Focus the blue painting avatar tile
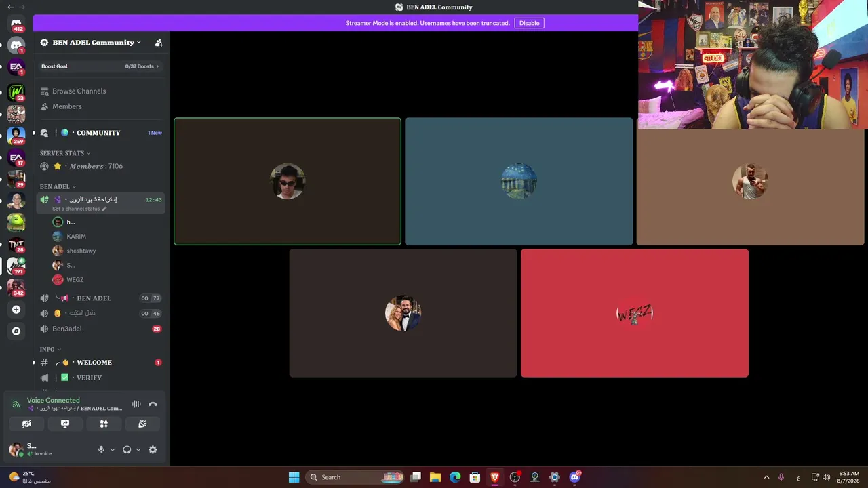 (x=519, y=182)
